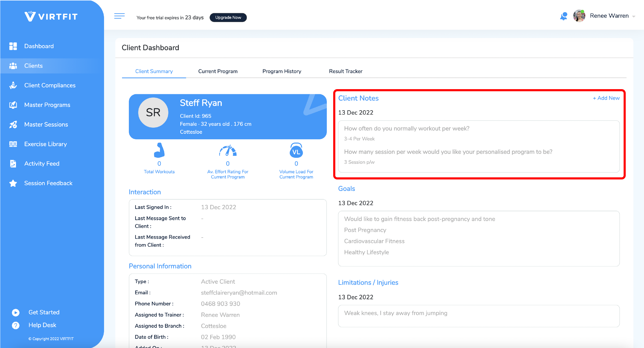Toggle the hamburger menu icon

(x=119, y=16)
